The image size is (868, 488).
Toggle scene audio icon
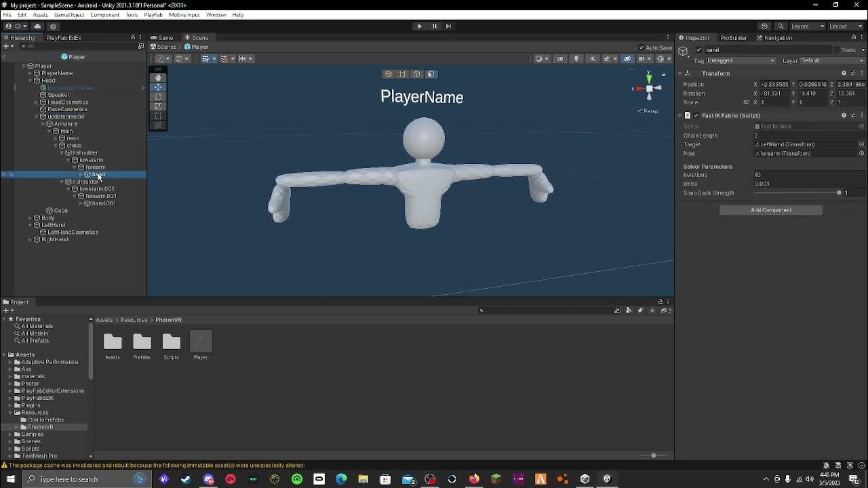click(x=592, y=58)
